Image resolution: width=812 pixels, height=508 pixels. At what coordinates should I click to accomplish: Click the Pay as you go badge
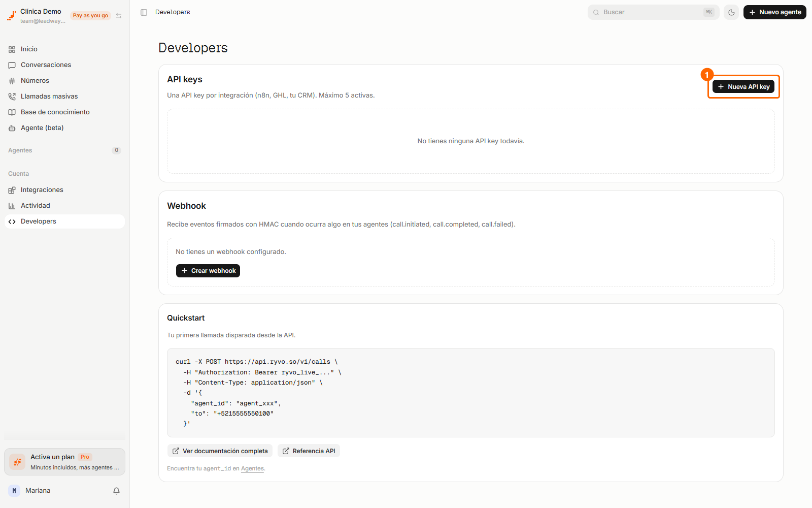(x=90, y=16)
